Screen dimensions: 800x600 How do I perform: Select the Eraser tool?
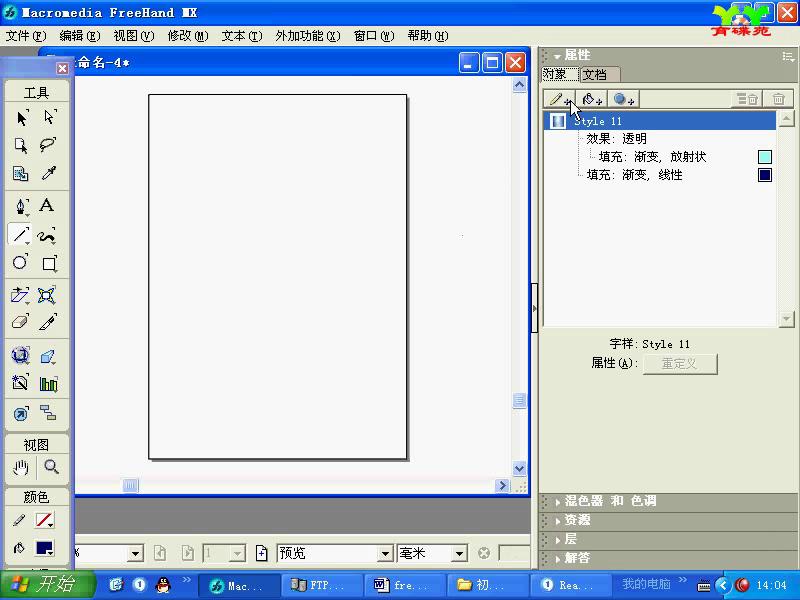(20, 322)
